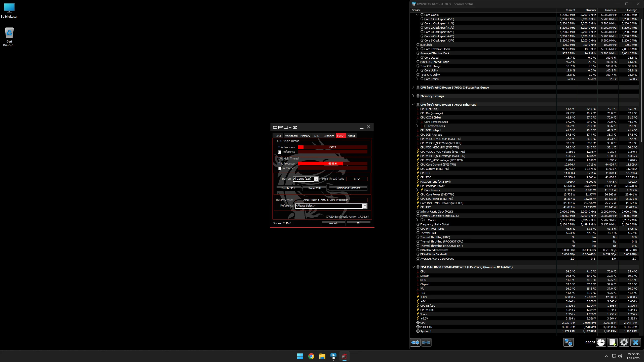The height and width of the screenshot is (362, 644).
Task: Open the HWiNFO network remote monitoring icon
Action: (568, 342)
